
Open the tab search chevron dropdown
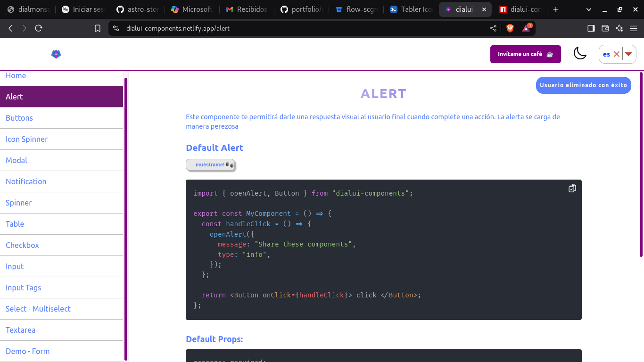click(x=589, y=9)
